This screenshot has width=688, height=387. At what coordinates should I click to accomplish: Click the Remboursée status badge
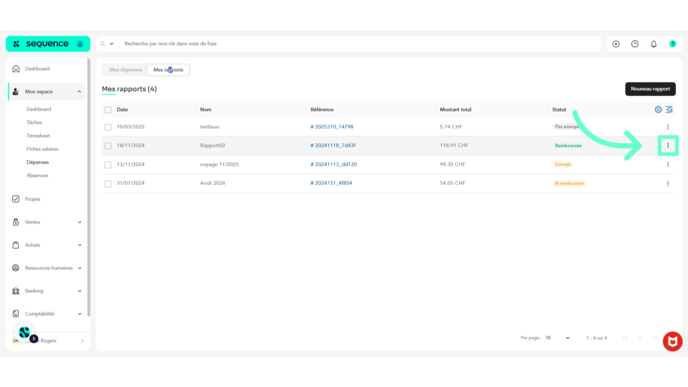pyautogui.click(x=568, y=146)
